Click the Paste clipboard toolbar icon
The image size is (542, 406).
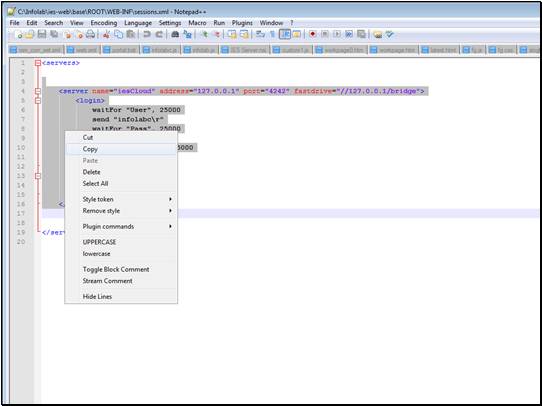(131, 35)
